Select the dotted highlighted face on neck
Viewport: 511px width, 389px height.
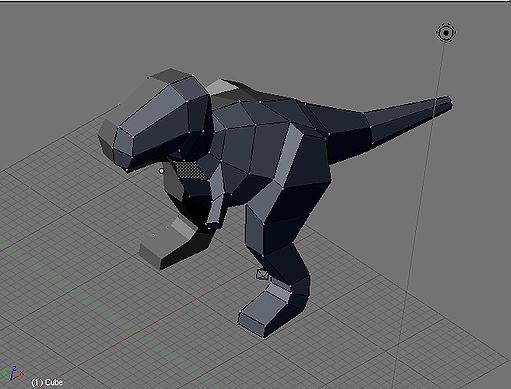tap(189, 170)
